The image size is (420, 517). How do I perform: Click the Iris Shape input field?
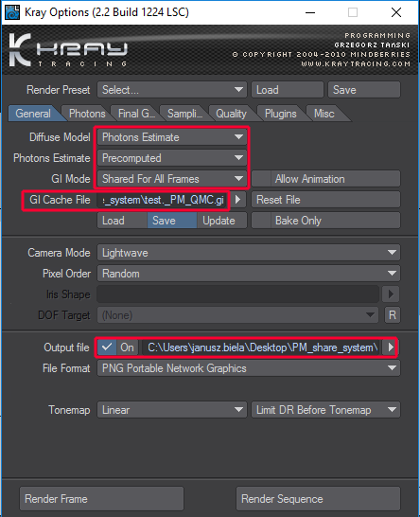click(237, 294)
